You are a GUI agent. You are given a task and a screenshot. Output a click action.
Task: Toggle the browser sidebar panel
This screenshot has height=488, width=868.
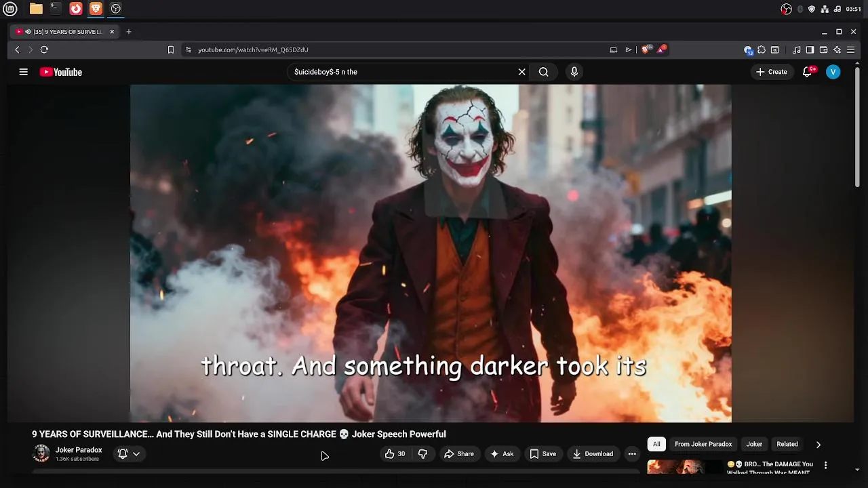tap(810, 49)
